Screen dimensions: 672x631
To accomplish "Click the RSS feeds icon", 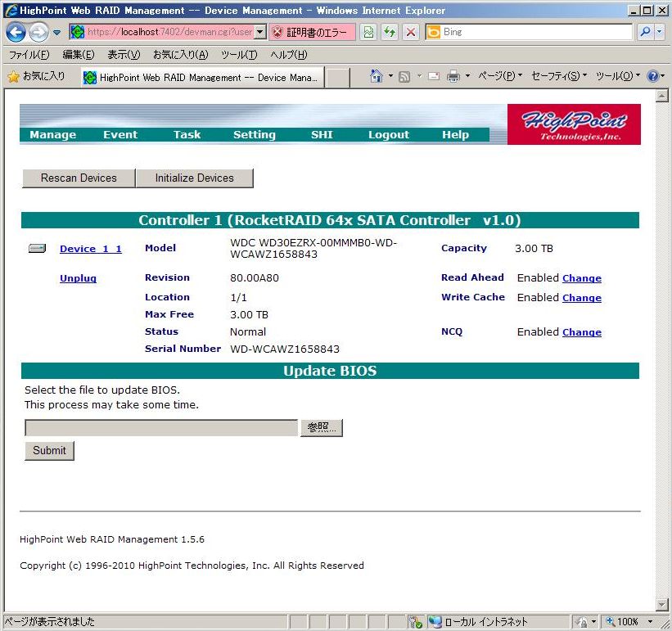I will [404, 77].
